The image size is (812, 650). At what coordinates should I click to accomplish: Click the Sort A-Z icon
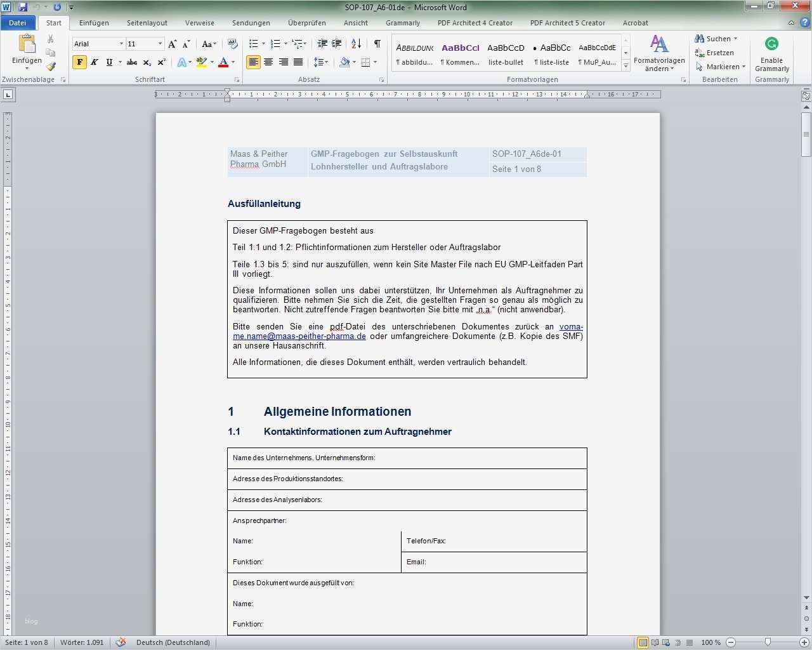(356, 44)
